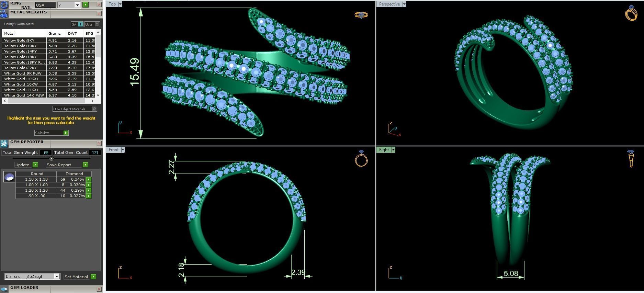
Task: Select White Gold:14KX1 row
Action: coord(49,90)
